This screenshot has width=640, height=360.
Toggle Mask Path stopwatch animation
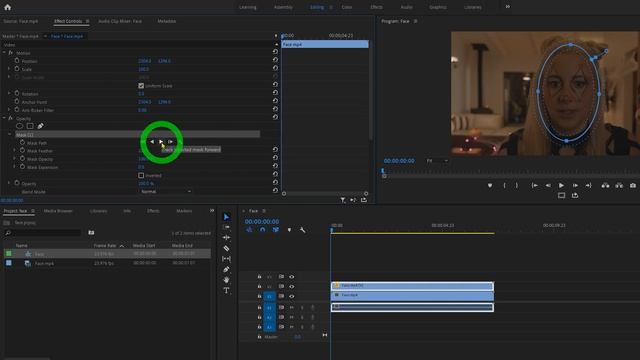click(22, 142)
